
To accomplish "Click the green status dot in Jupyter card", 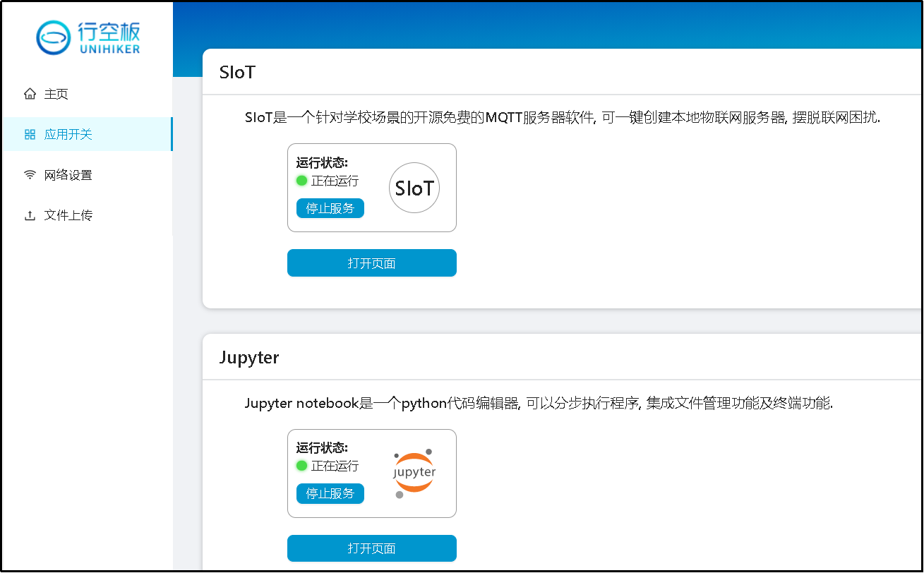I will [x=301, y=466].
